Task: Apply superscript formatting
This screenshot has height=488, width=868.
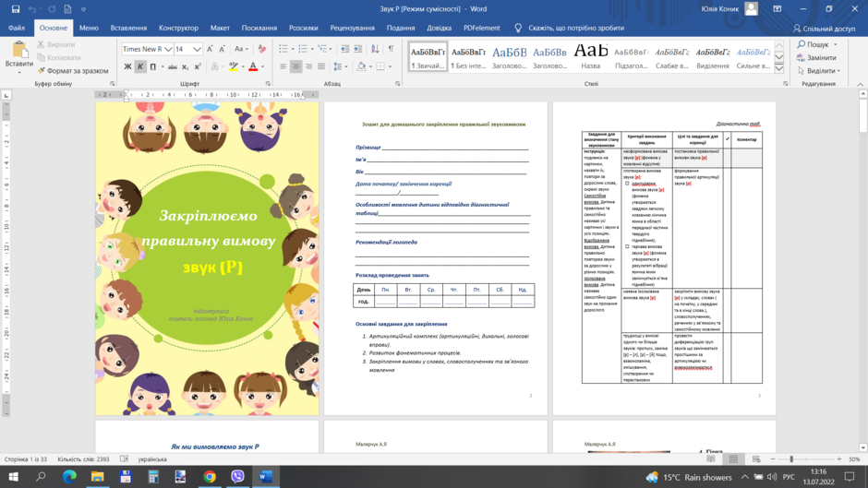Action: click(x=198, y=67)
